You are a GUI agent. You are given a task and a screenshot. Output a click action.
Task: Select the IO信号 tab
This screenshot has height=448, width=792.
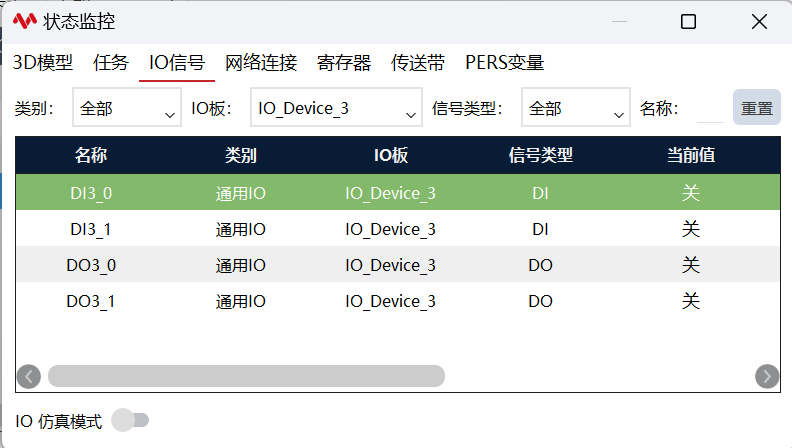[177, 63]
